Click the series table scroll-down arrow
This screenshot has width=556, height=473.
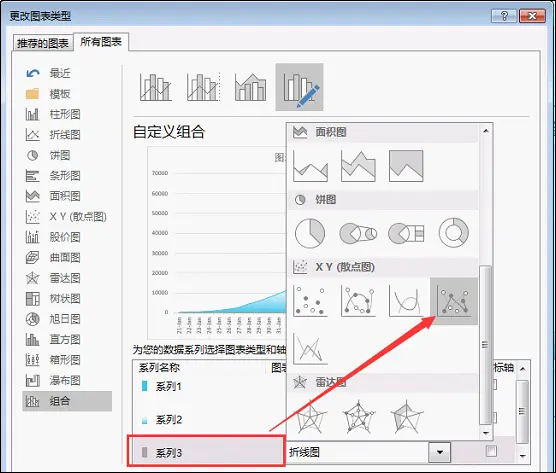click(523, 456)
